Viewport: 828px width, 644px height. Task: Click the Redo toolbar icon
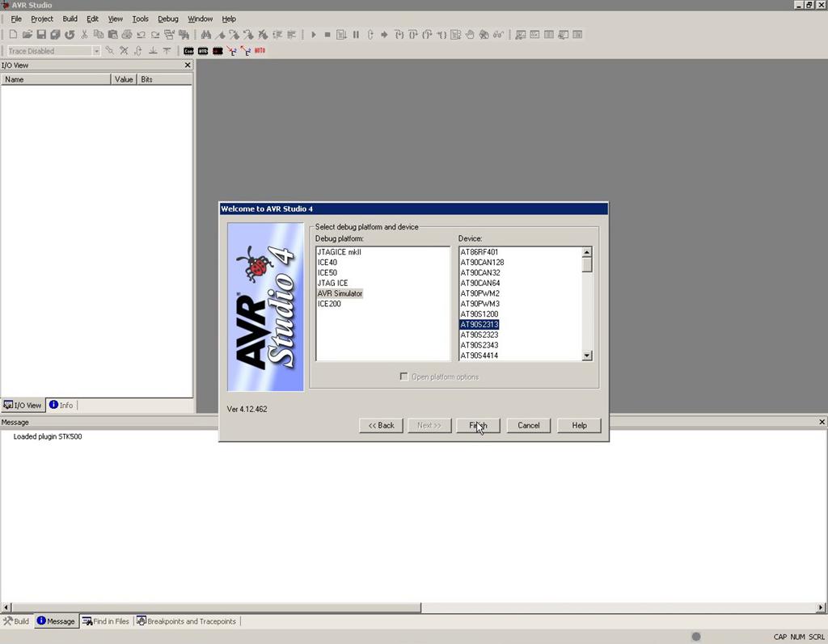pyautogui.click(x=155, y=35)
